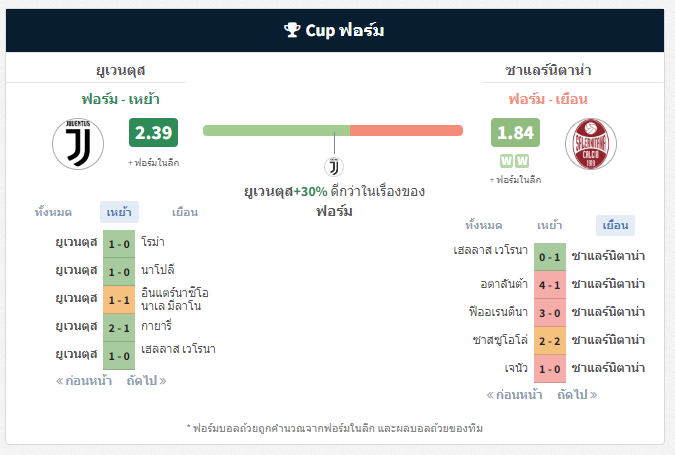675x455 pixels.
Task: Go to ถัดไป page of Salernitana matches
Action: click(577, 395)
